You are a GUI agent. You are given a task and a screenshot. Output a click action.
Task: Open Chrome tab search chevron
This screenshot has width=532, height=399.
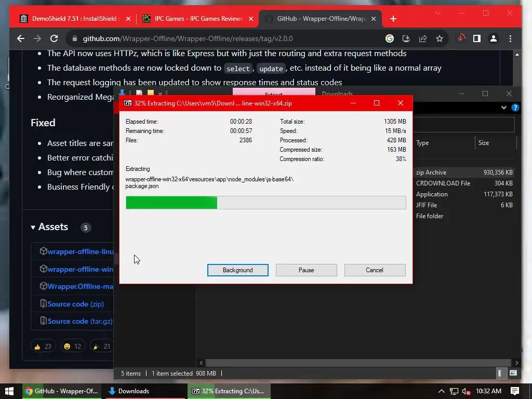[438, 13]
